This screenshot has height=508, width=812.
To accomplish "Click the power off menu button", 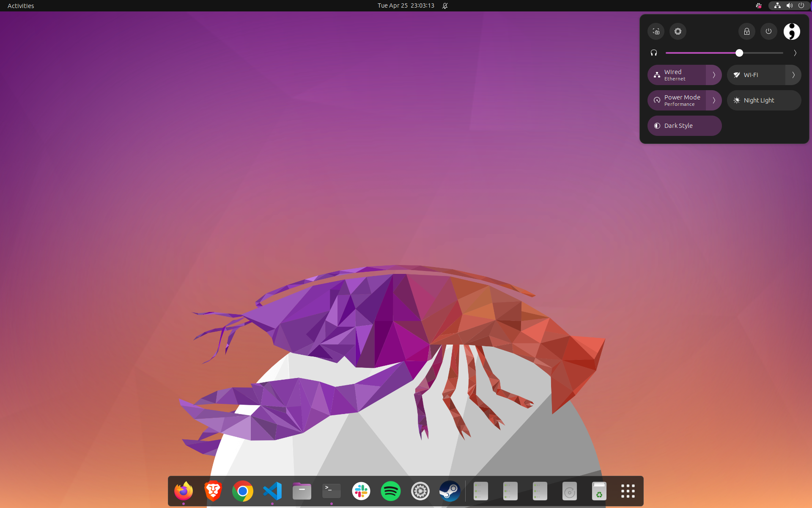I will (x=769, y=31).
